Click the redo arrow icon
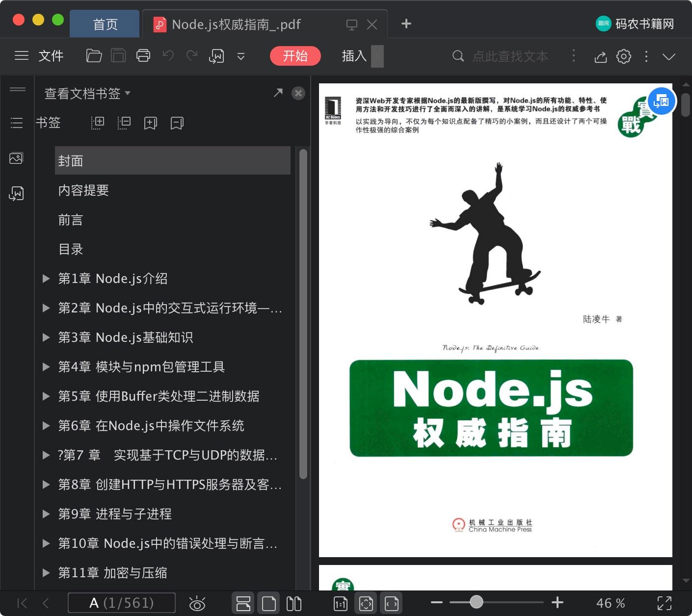Image resolution: width=692 pixels, height=616 pixels. pos(192,56)
